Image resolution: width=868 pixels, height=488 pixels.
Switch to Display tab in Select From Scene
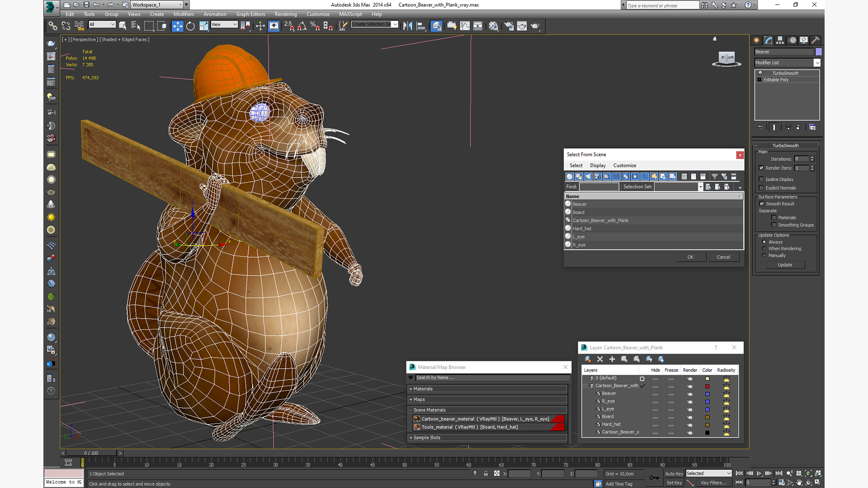coord(597,165)
